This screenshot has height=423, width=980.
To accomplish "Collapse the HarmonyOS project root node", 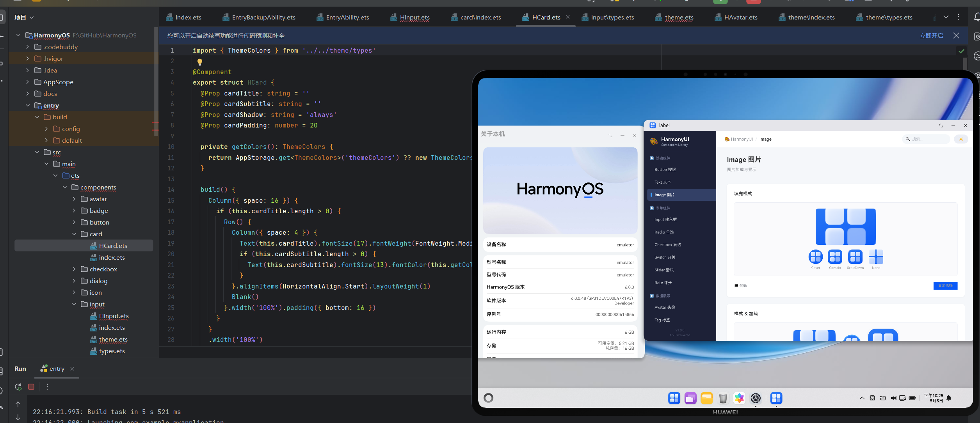I will tap(18, 35).
